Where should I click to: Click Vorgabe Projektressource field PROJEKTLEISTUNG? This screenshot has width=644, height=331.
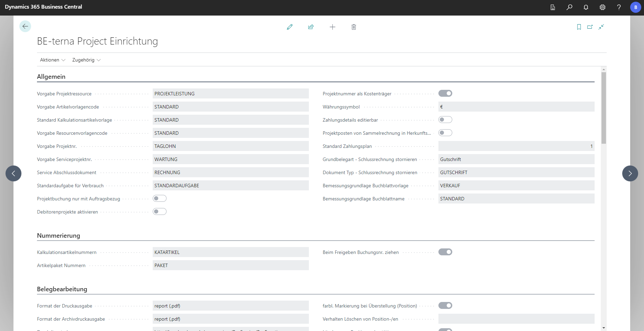point(231,94)
